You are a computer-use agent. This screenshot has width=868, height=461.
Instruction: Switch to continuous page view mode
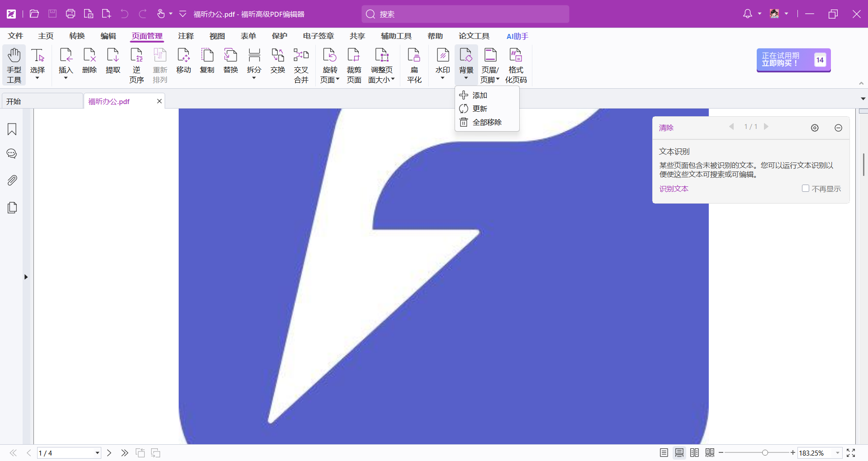679,453
